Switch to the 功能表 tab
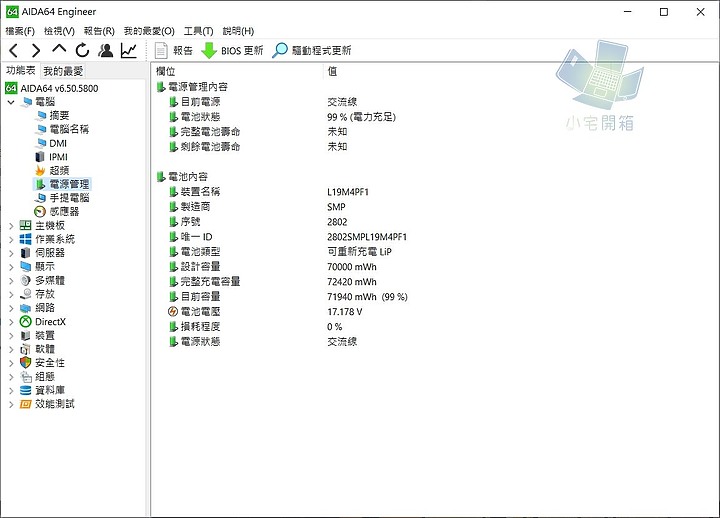 pyautogui.click(x=21, y=70)
